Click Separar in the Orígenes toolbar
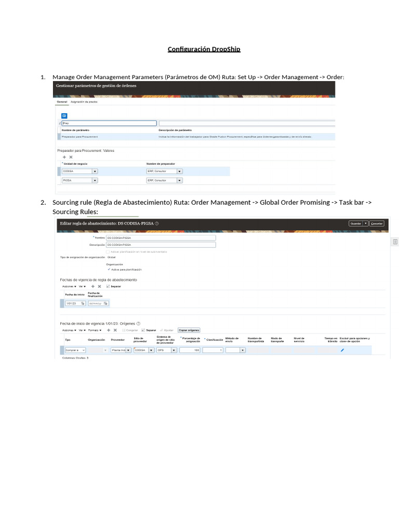Screen dimensions: 399x532 (x=149, y=330)
